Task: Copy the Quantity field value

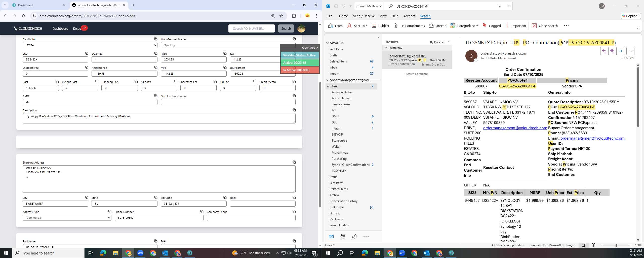Action: click(156, 53)
